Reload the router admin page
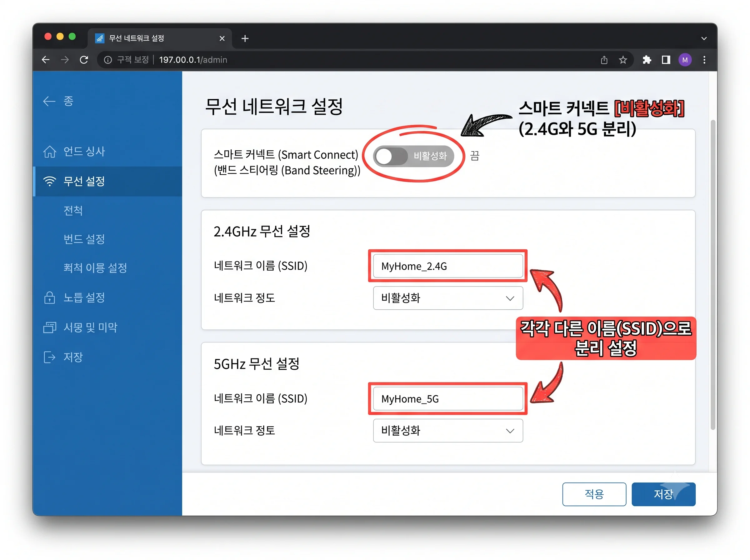The height and width of the screenshot is (560, 750). 84,60
